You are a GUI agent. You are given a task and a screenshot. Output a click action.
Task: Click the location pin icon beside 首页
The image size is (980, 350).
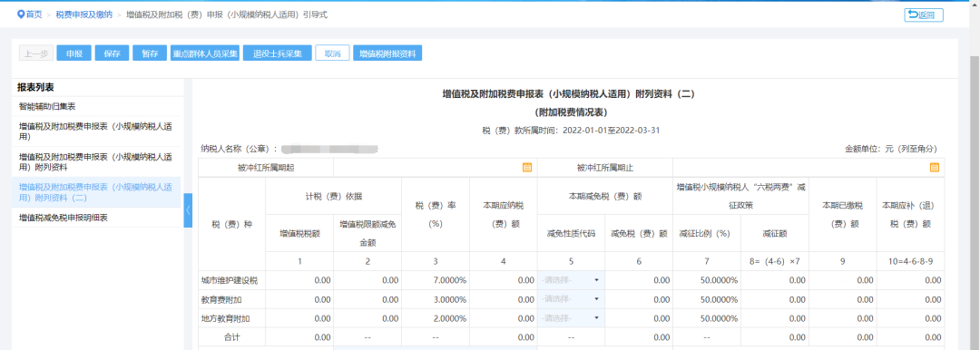pos(21,15)
